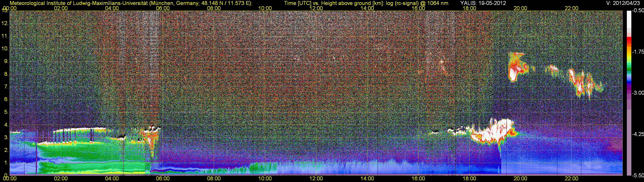Click the 'Time [UTC] vs. Height above ground [km]' label
The width and height of the screenshot is (644, 182).
tap(333, 3)
